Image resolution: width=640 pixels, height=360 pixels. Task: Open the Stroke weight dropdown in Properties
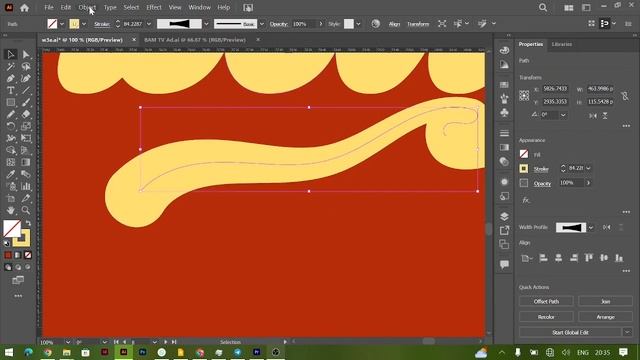click(x=588, y=168)
